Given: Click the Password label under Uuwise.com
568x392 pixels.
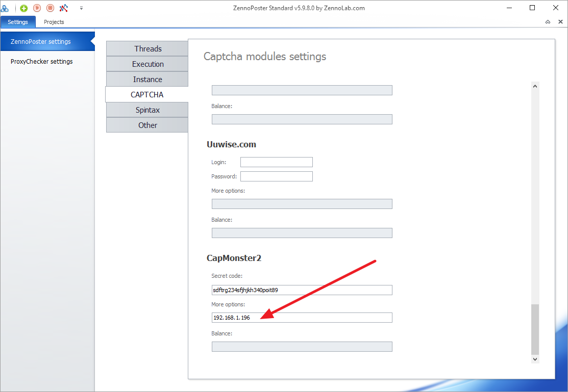Looking at the screenshot, I should [224, 176].
